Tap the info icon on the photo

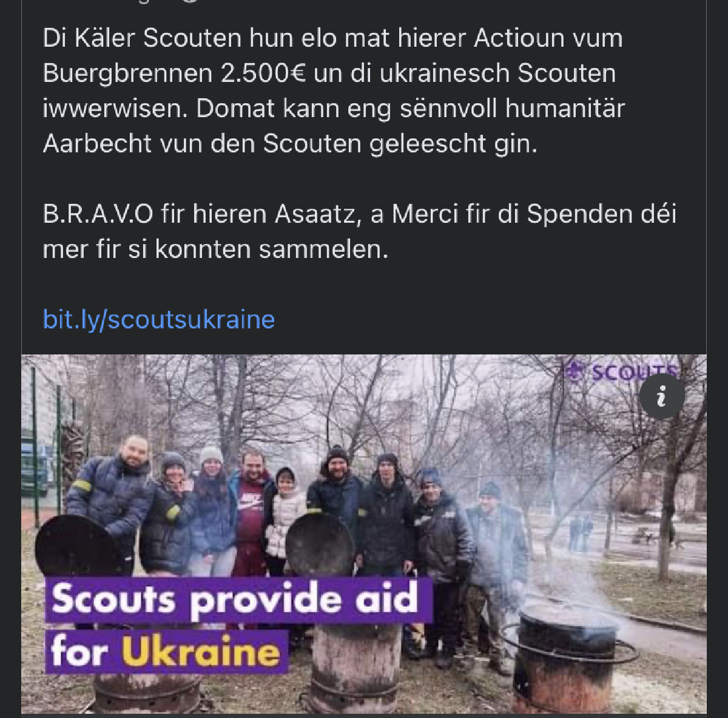662,396
